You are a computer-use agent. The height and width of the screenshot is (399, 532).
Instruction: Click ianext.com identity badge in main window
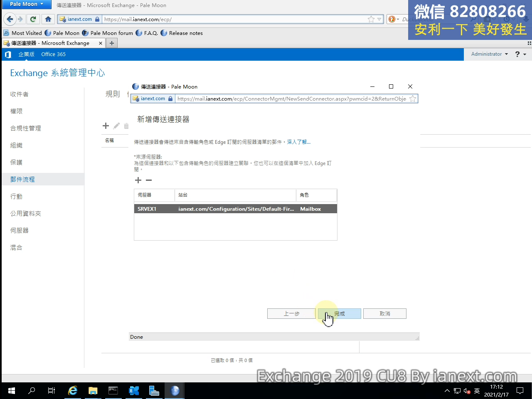click(x=80, y=19)
